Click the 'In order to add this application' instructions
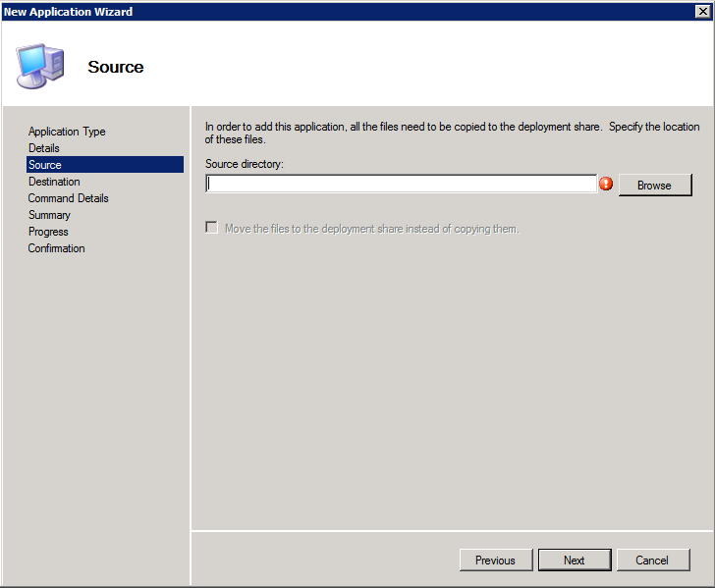 [452, 133]
